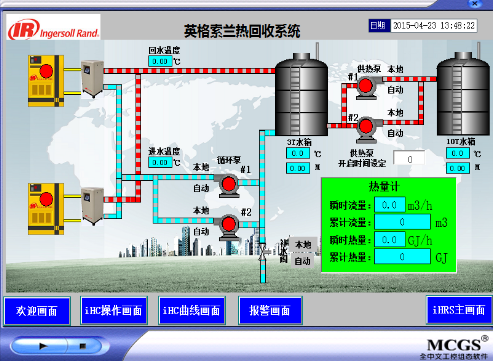
Task: Open the 欢迎画面 welcome screen
Action: (x=37, y=311)
